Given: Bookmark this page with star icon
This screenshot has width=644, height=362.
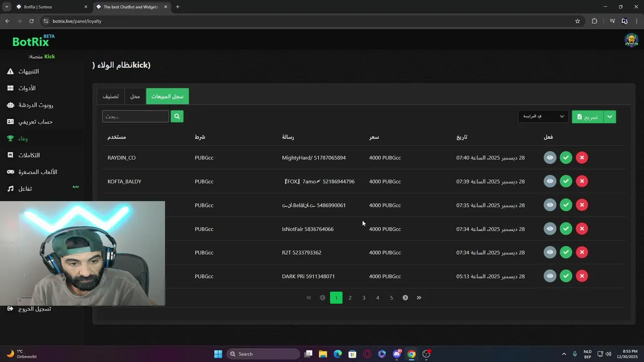Looking at the screenshot, I should click(x=578, y=21).
